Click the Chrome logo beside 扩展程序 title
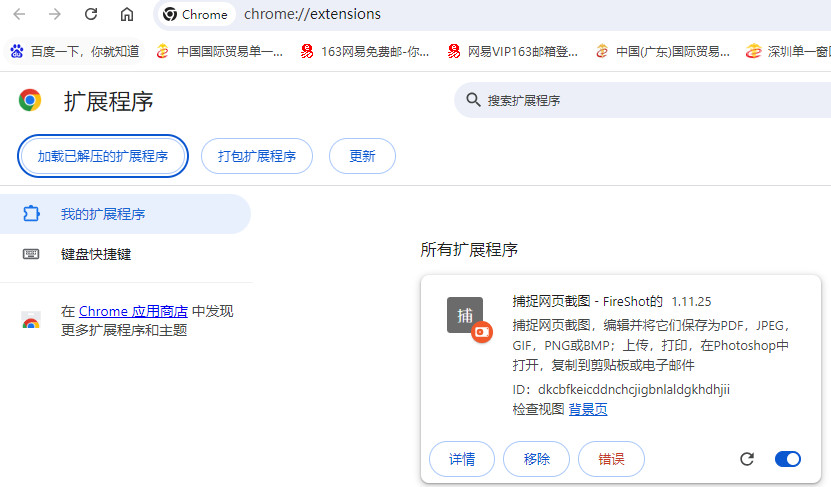 [30, 100]
